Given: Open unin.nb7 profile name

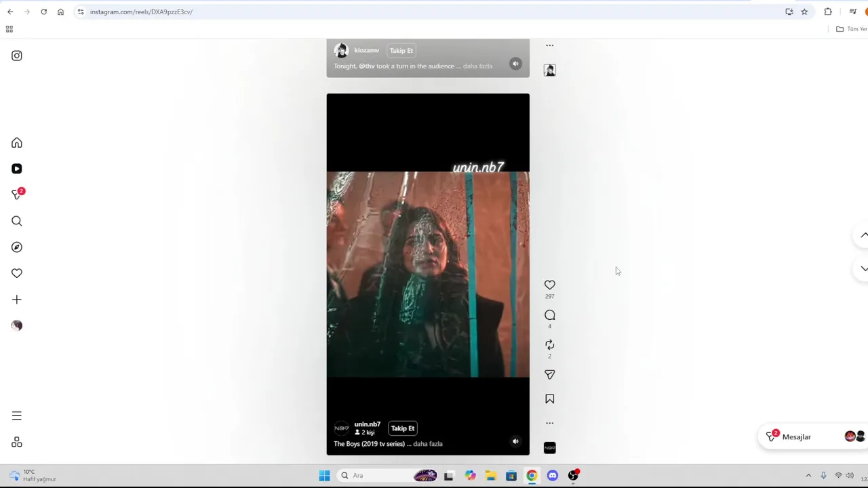Looking at the screenshot, I should click(367, 424).
